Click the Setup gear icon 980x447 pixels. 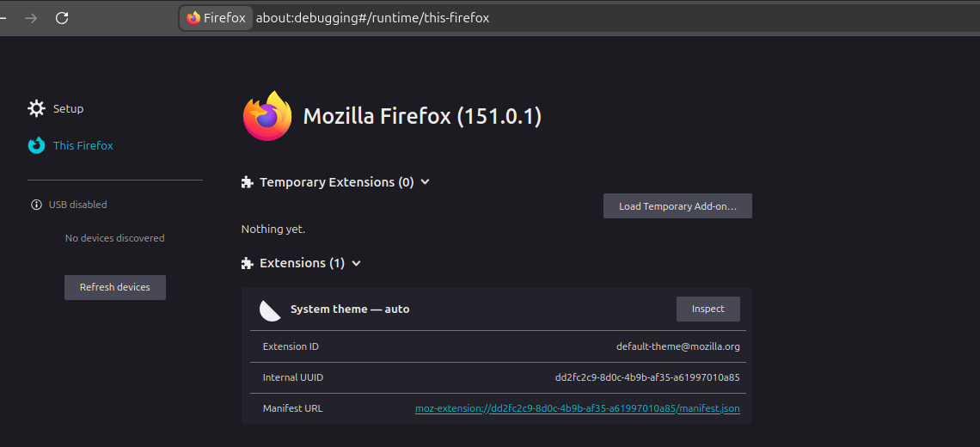(x=36, y=109)
